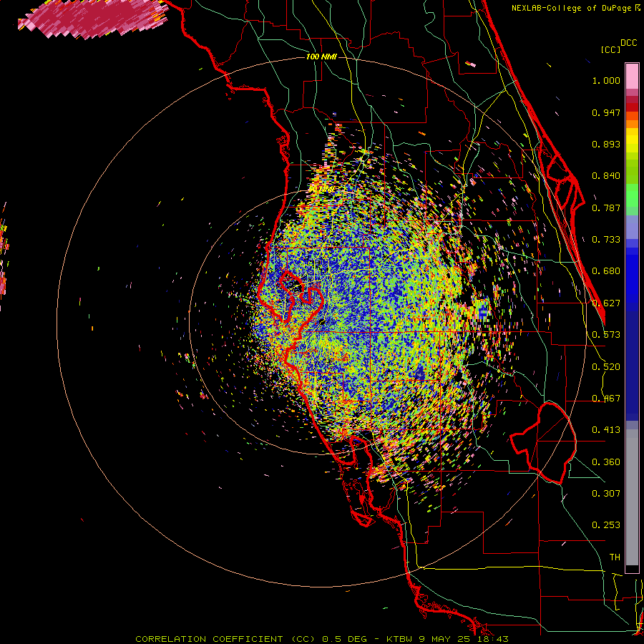Click the 1.000 legend value
644x644 pixels.
(606, 80)
